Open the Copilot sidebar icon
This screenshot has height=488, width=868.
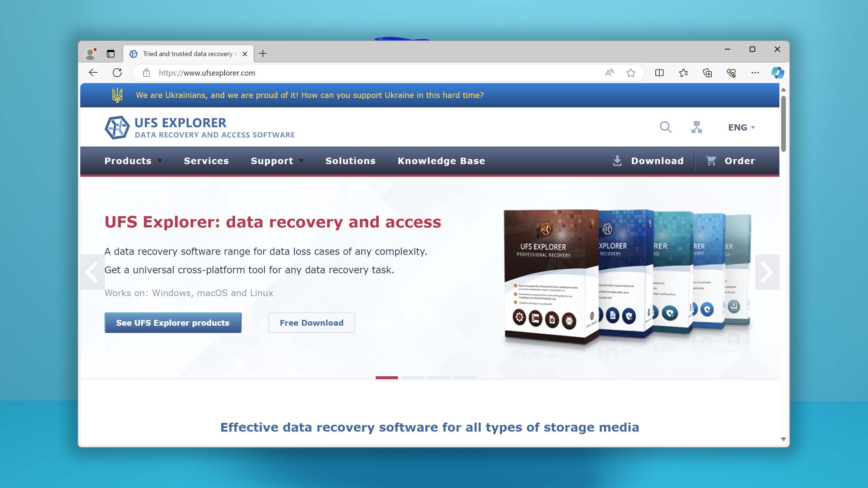pos(778,73)
